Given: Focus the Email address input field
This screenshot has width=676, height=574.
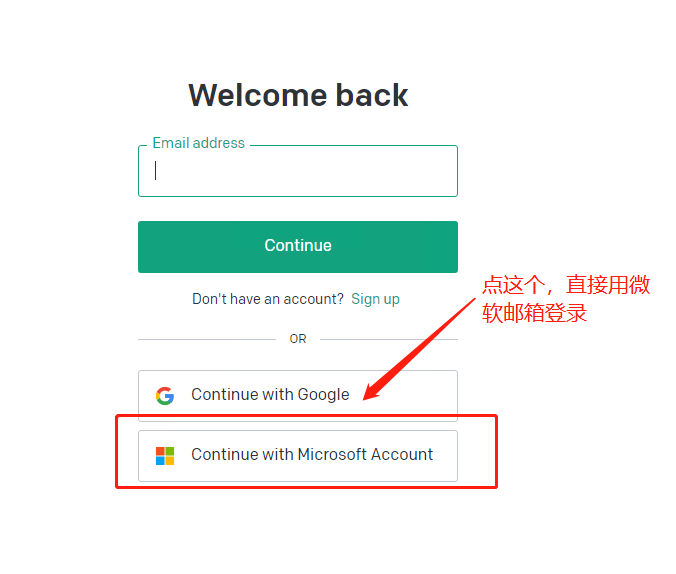Looking at the screenshot, I should [297, 171].
